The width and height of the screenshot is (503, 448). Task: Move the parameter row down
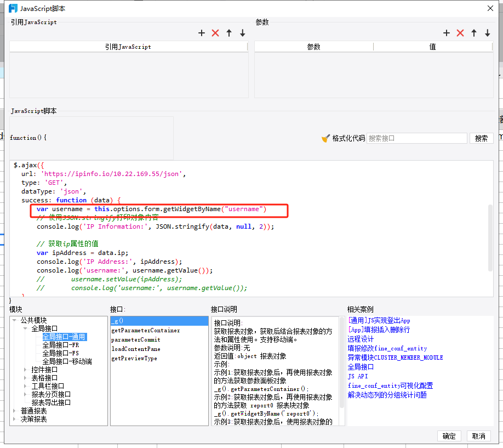pos(488,33)
